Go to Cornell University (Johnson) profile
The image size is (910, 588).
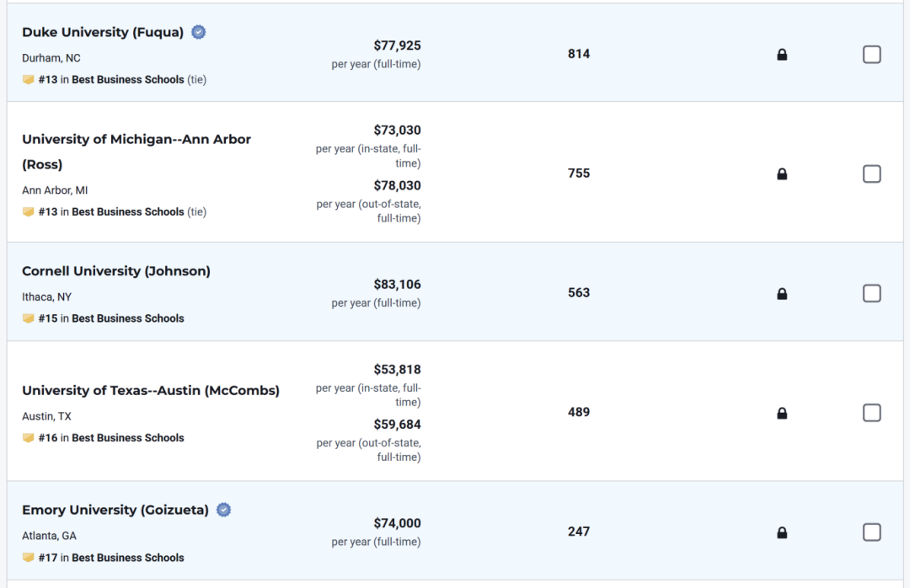[x=116, y=271]
